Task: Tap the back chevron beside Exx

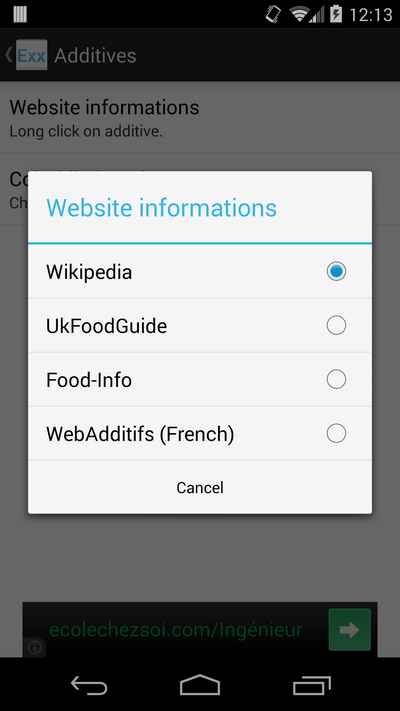Action: 9,55
